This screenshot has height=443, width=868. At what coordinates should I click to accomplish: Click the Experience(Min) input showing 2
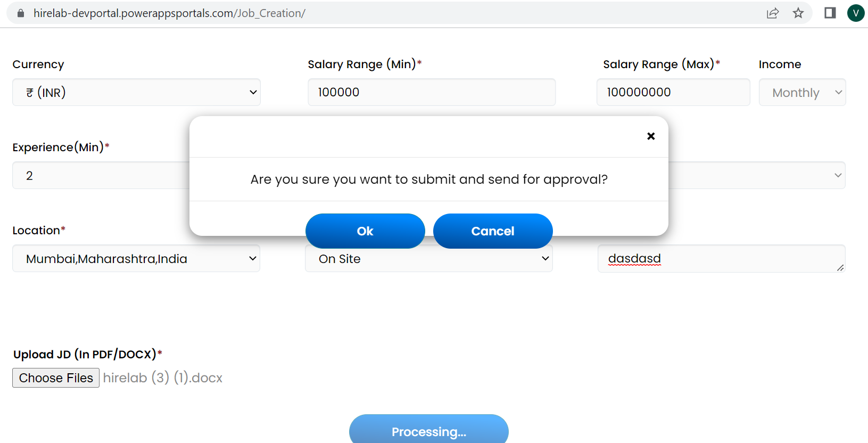pos(101,175)
